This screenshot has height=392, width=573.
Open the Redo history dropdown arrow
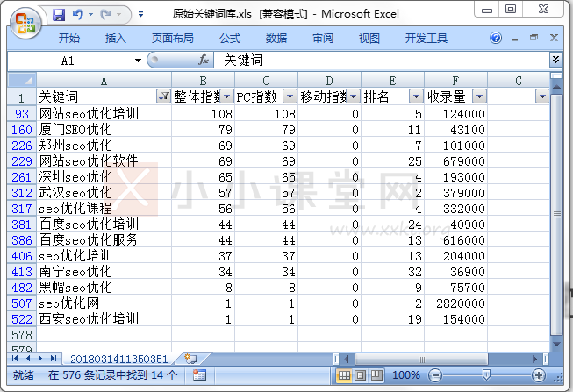119,15
